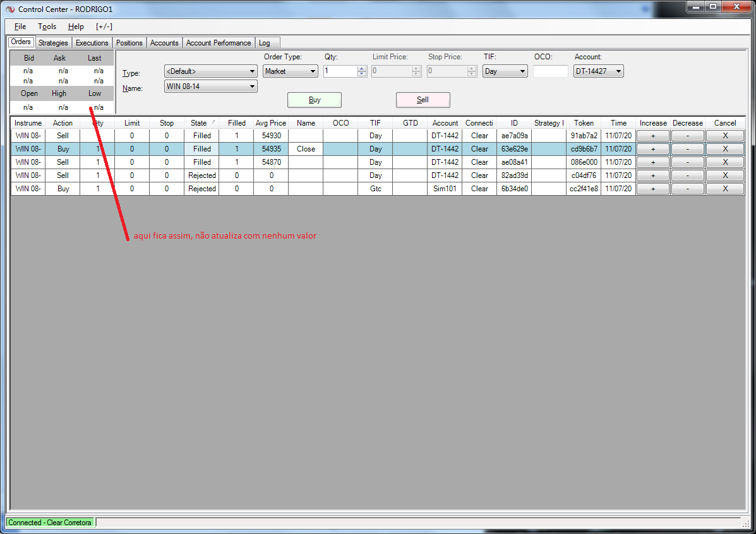Sort by the Action column header
Viewport: 756px width, 534px height.
tap(63, 123)
